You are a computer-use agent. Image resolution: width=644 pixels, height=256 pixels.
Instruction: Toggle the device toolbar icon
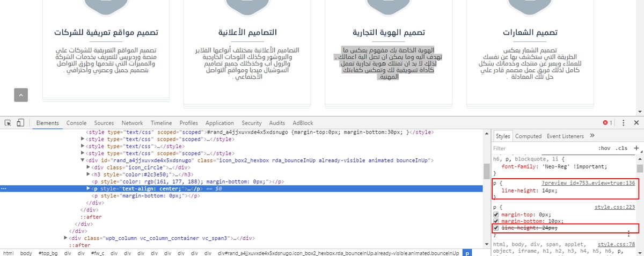coord(20,123)
